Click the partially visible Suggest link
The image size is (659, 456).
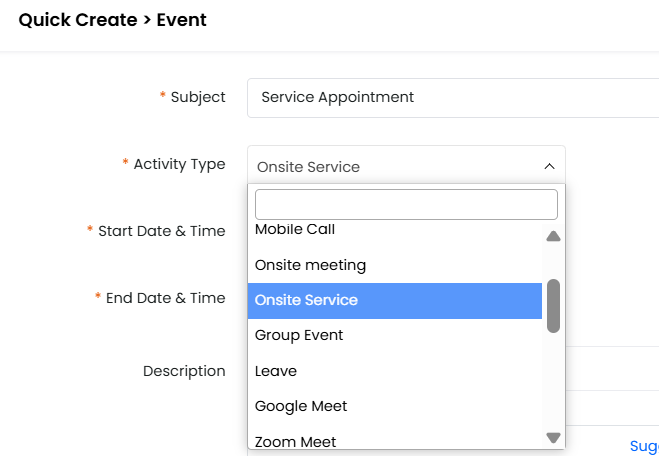pos(643,445)
